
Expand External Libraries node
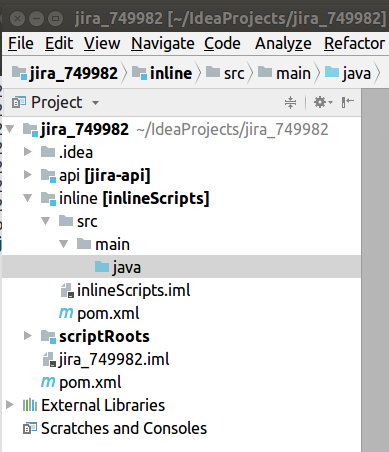pyautogui.click(x=10, y=405)
